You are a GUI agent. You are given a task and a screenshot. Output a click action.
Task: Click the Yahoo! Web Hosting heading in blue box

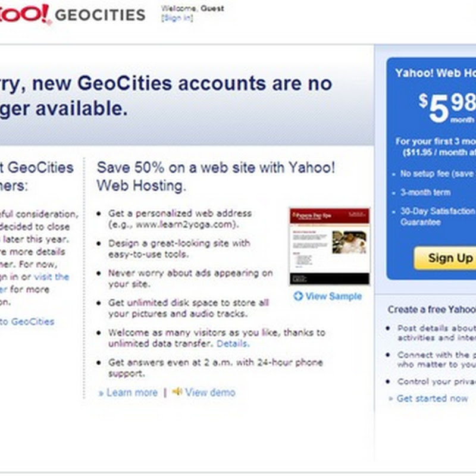pyautogui.click(x=436, y=73)
